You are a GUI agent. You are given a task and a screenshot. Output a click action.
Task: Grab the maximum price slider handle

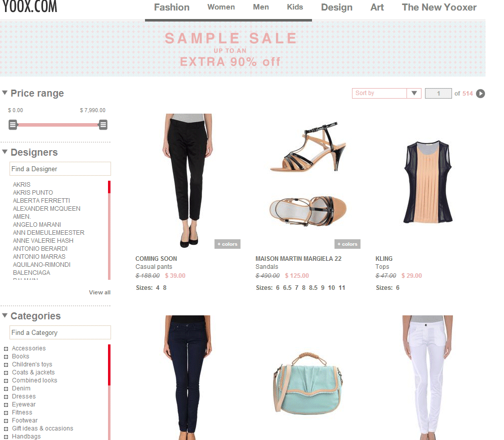coord(103,125)
